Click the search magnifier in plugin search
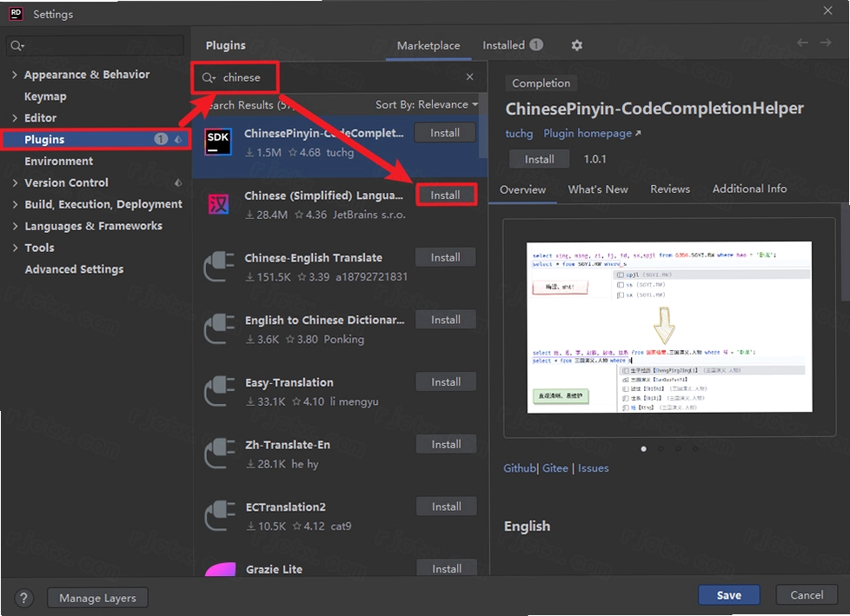This screenshot has width=850, height=616. point(209,77)
